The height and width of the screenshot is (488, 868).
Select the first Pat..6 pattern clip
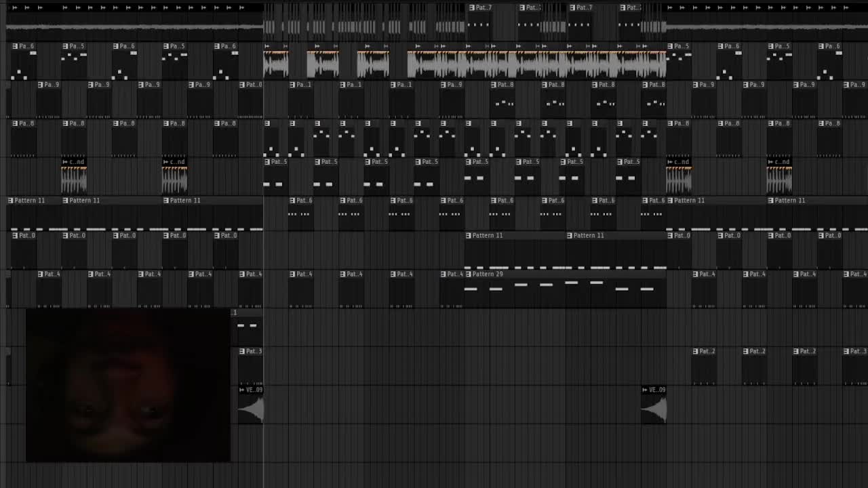[x=301, y=215]
